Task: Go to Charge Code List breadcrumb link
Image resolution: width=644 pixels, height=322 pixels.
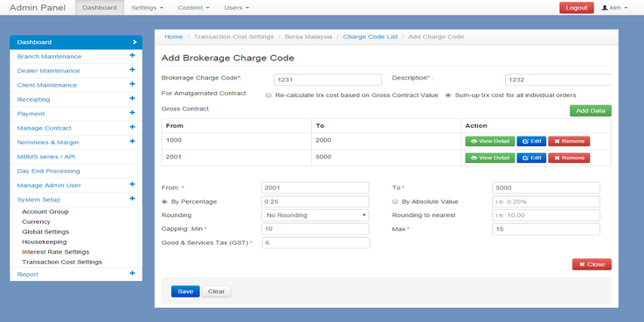Action: 370,37
